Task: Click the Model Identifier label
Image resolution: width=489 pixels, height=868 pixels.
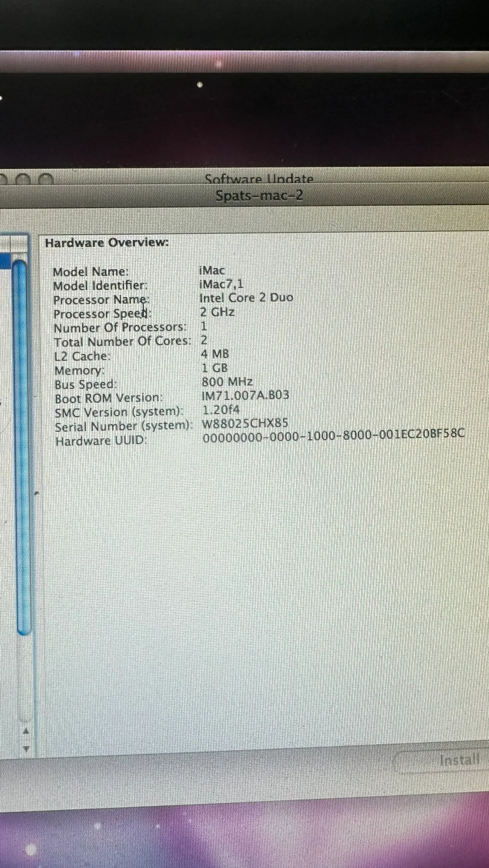Action: (100, 285)
